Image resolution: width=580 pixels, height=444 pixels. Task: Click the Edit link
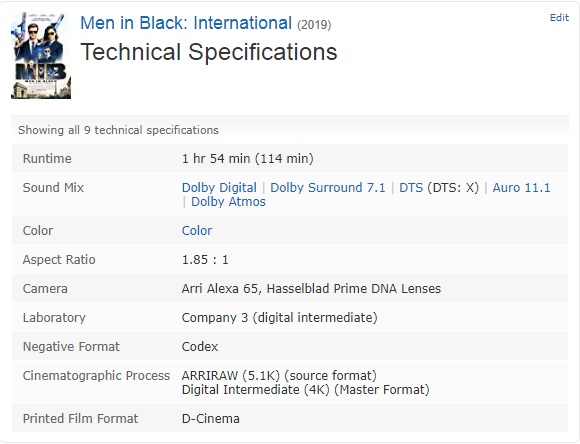point(559,18)
